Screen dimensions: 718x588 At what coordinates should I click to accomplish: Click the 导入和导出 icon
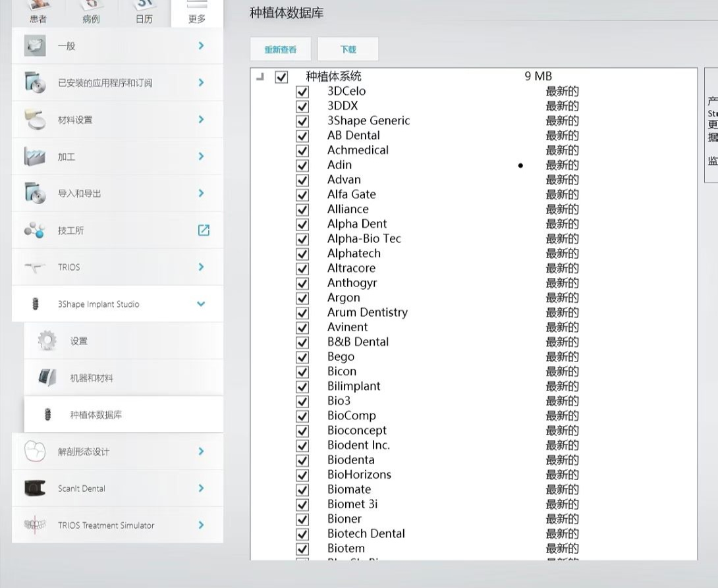pos(36,193)
